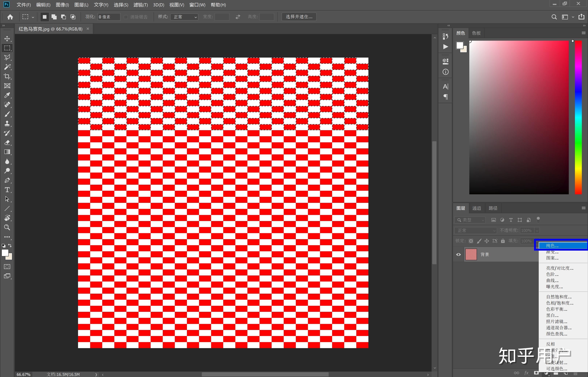Screen dimensions: 588x377
Task: Open the Color panel flyout menu
Action: 583,33
